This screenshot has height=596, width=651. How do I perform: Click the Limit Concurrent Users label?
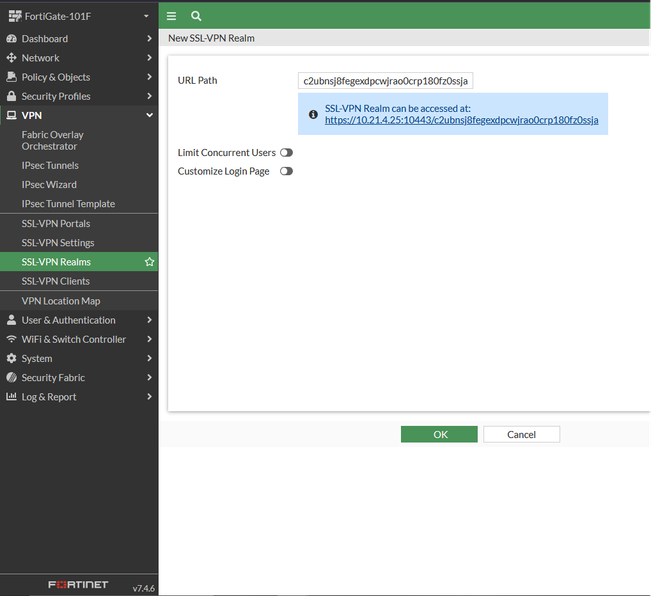(x=226, y=153)
